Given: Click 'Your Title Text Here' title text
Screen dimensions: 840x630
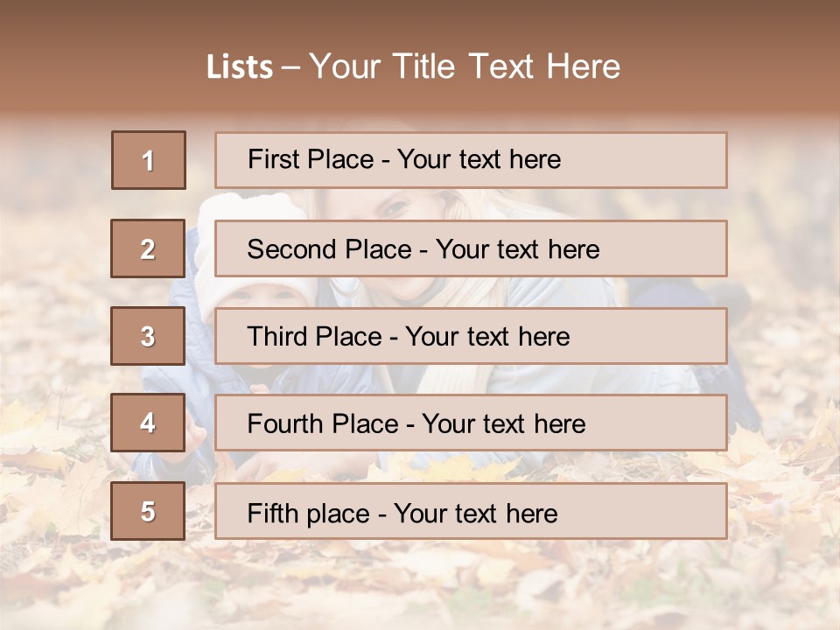Looking at the screenshot, I should [x=465, y=67].
